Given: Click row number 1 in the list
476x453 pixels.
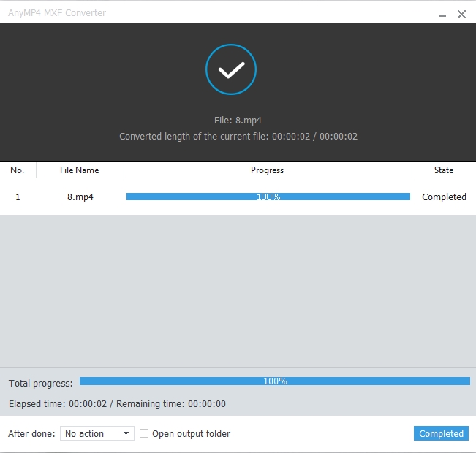Looking at the screenshot, I should click(18, 197).
